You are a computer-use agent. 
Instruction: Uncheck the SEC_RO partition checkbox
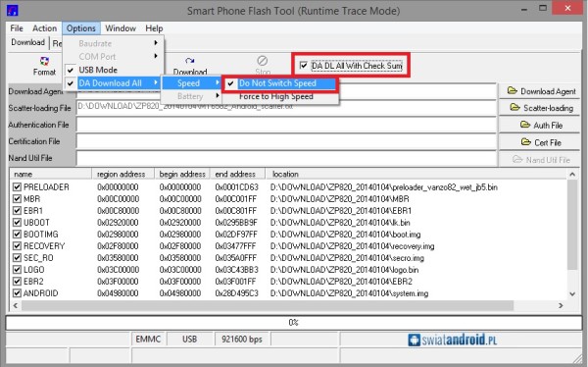point(17,258)
